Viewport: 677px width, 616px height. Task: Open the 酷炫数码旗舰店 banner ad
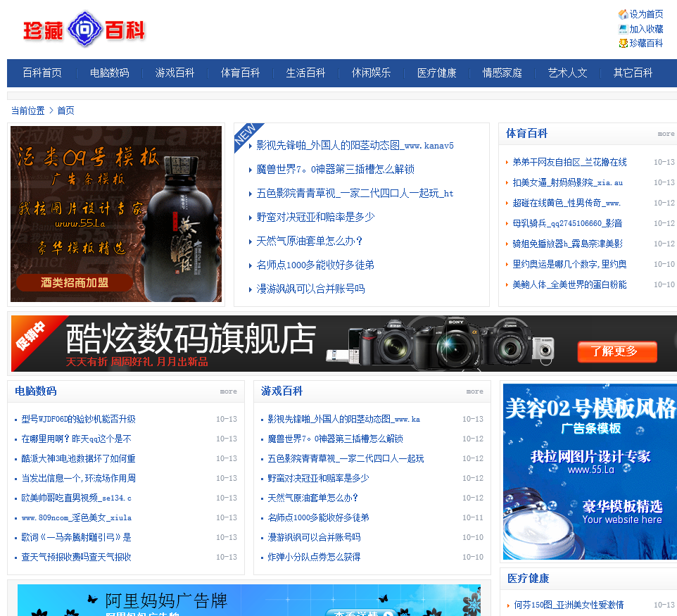(344, 344)
